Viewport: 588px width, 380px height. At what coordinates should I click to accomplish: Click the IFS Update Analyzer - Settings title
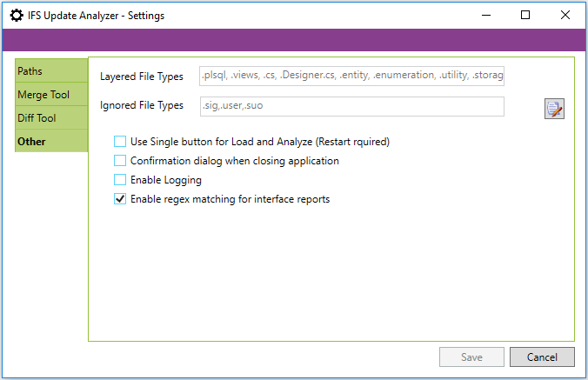tap(96, 16)
